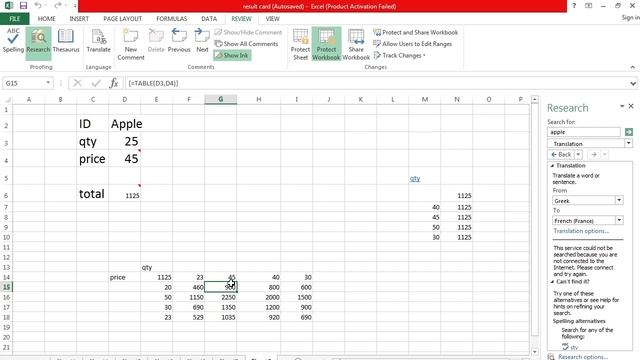Viewport: 640px width, 360px height.
Task: Click the formula bar with TABLE formula
Action: [x=376, y=83]
